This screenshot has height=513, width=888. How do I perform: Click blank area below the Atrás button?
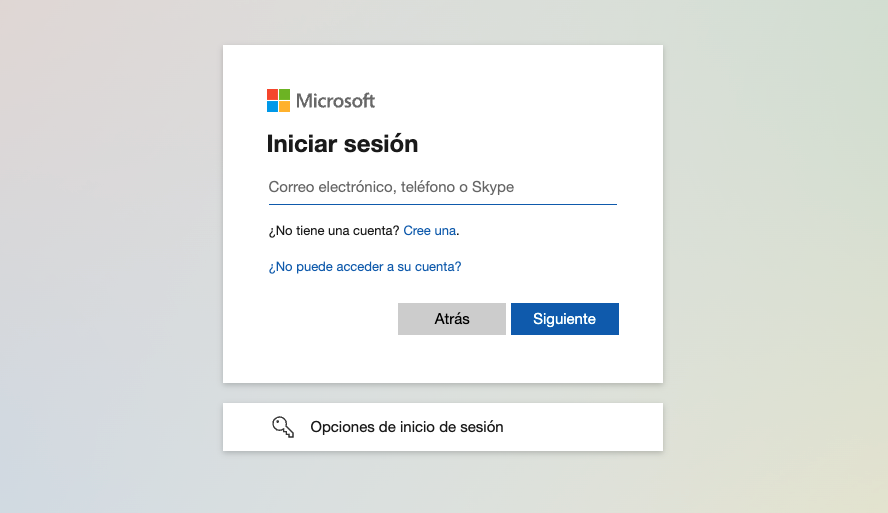click(x=451, y=358)
